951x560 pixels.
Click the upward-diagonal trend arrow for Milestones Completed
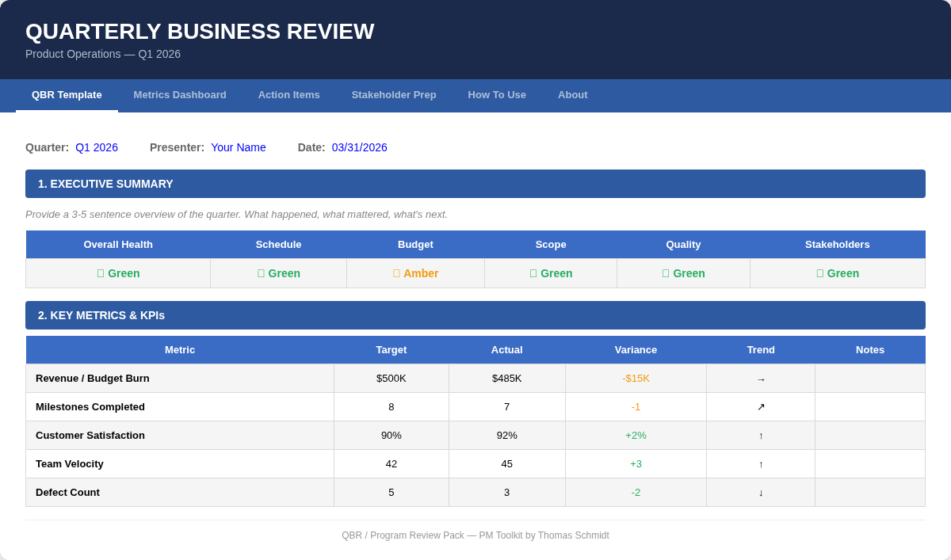click(x=760, y=406)
